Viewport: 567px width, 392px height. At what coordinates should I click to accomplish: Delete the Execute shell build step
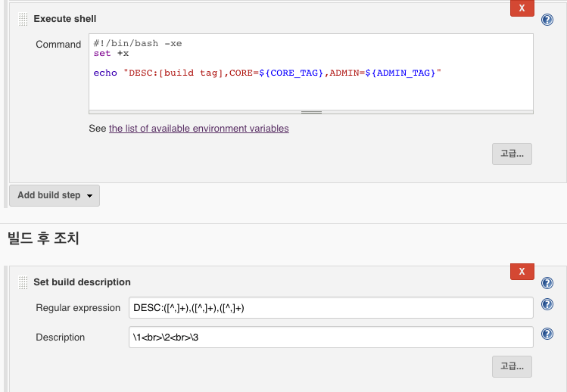click(x=522, y=8)
